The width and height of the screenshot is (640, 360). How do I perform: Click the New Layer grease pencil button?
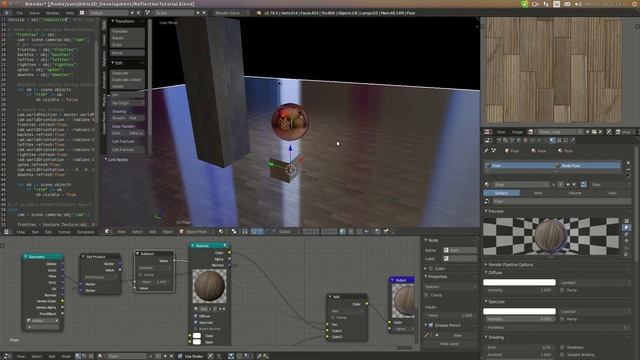[x=449, y=344]
